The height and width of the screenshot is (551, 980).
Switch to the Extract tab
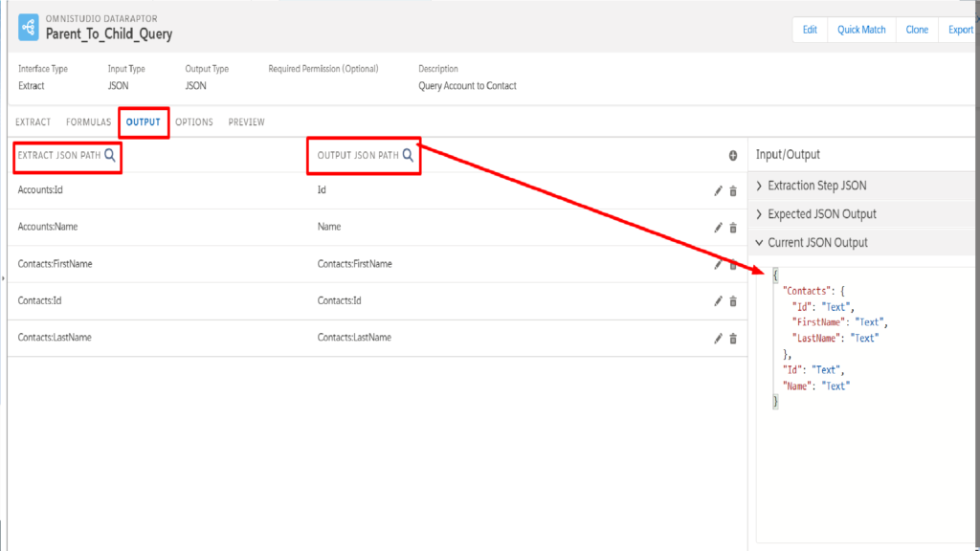coord(33,121)
